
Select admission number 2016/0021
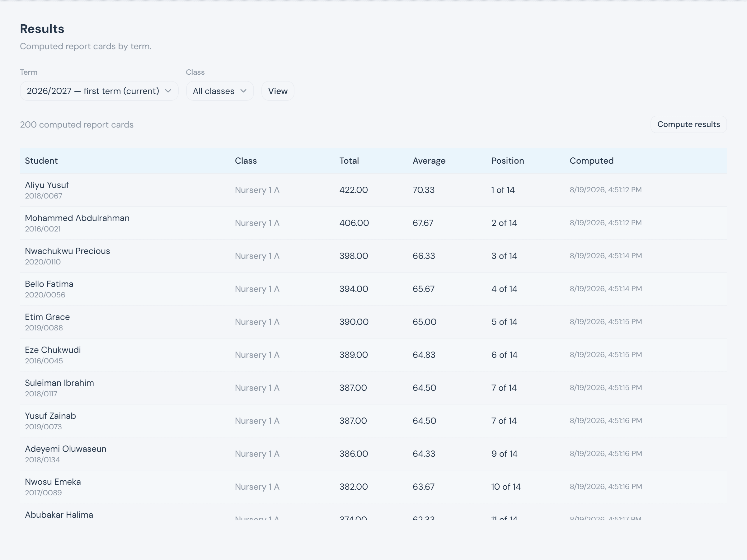[x=43, y=229]
